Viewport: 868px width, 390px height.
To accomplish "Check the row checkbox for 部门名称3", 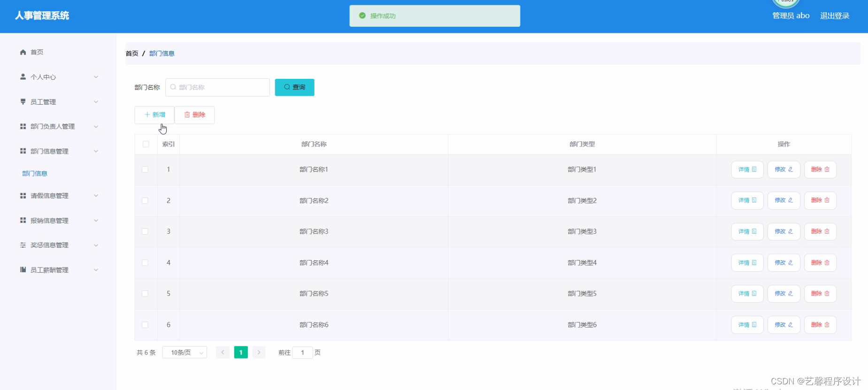I will [145, 231].
